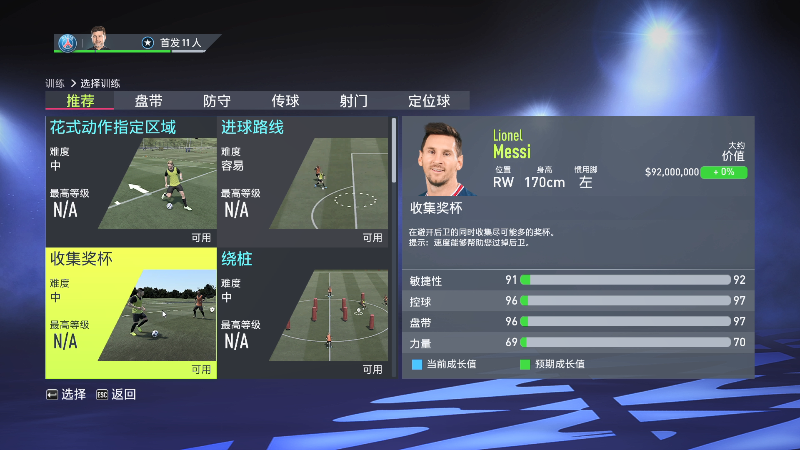Click the Enter key icon beside 选择

click(52, 394)
